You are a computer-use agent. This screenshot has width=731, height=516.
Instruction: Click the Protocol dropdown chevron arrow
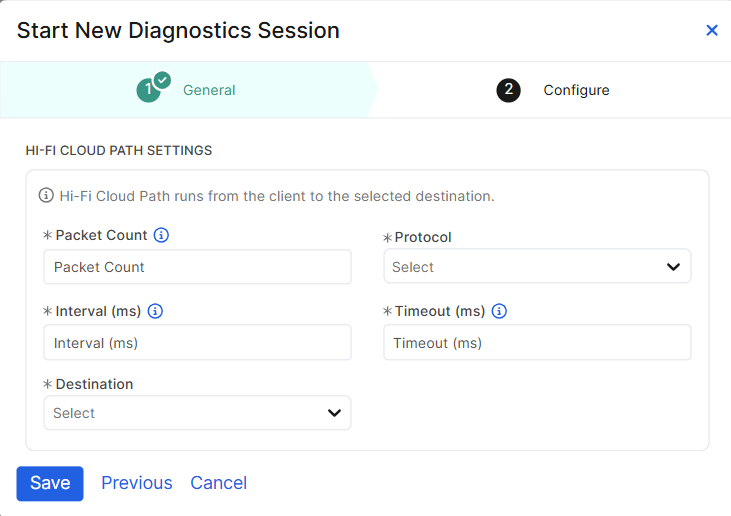pos(675,267)
